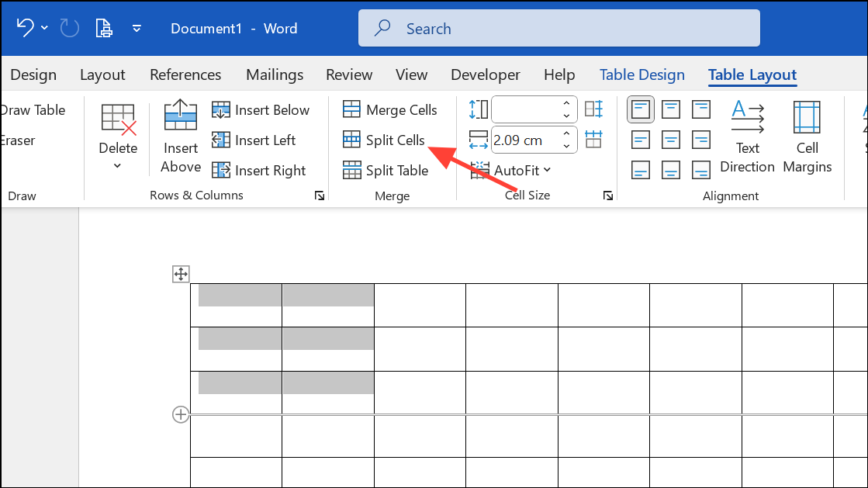Open the Customize Quick Access Toolbar menu
This screenshot has width=868, height=488.
tap(137, 28)
